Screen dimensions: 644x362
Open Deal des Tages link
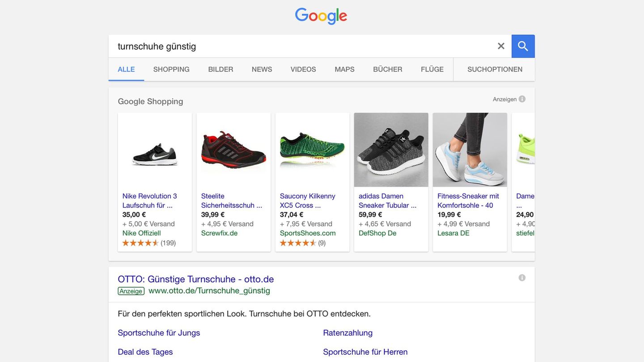[145, 352]
